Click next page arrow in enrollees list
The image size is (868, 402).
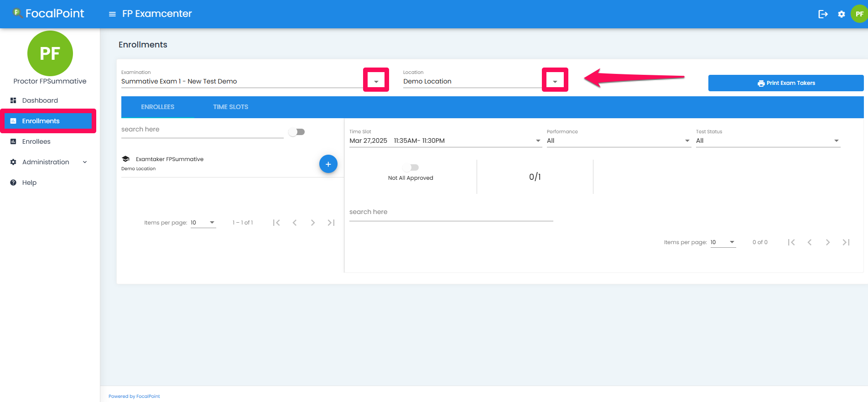(x=313, y=223)
